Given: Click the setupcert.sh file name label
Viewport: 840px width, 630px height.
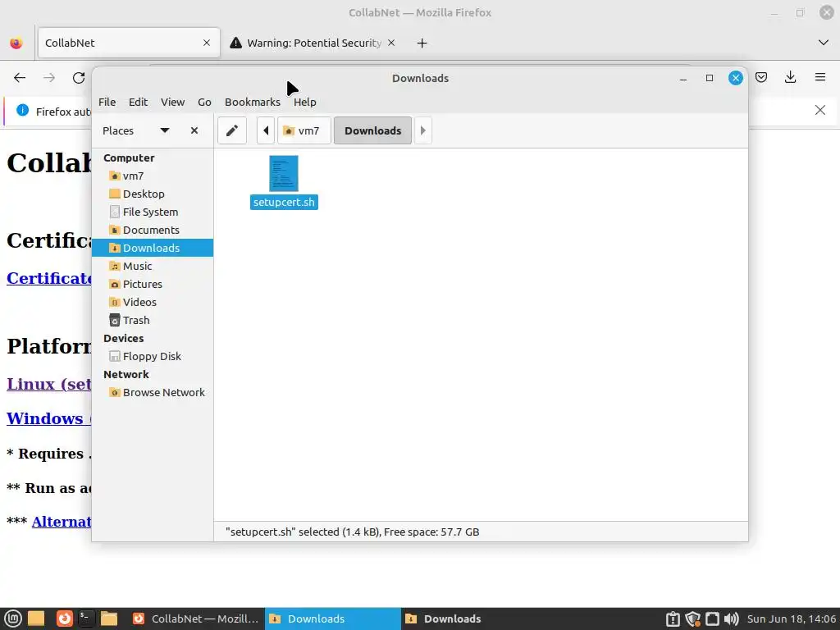Looking at the screenshot, I should [x=284, y=202].
